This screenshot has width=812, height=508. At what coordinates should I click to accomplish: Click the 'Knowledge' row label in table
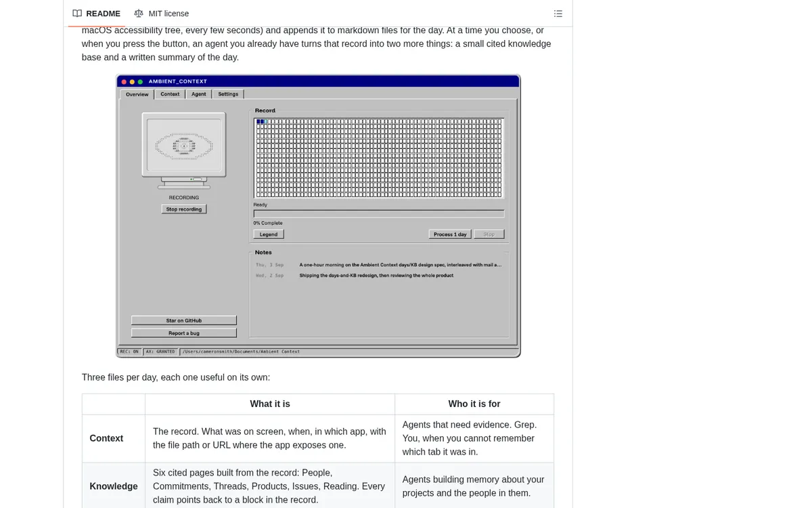pyautogui.click(x=114, y=486)
